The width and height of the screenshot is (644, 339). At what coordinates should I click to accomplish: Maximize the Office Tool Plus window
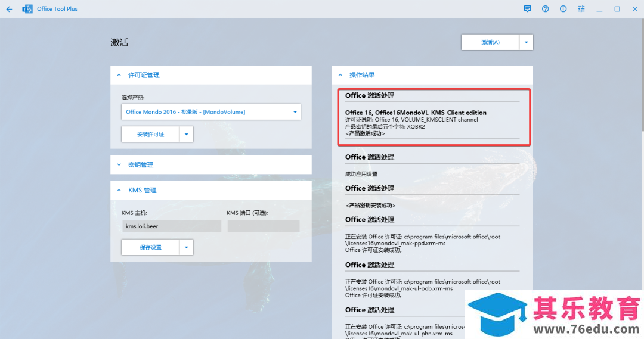pyautogui.click(x=617, y=8)
